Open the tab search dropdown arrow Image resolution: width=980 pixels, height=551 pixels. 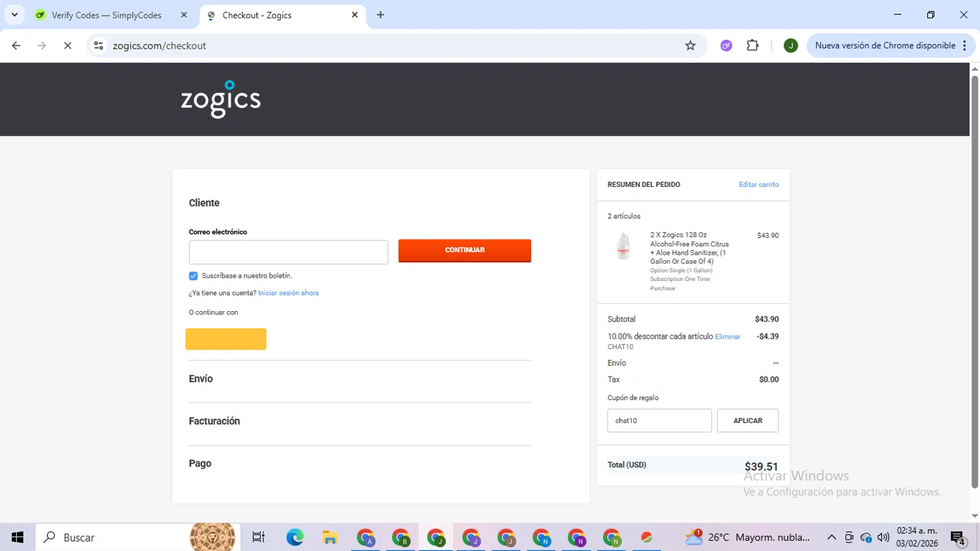(14, 14)
